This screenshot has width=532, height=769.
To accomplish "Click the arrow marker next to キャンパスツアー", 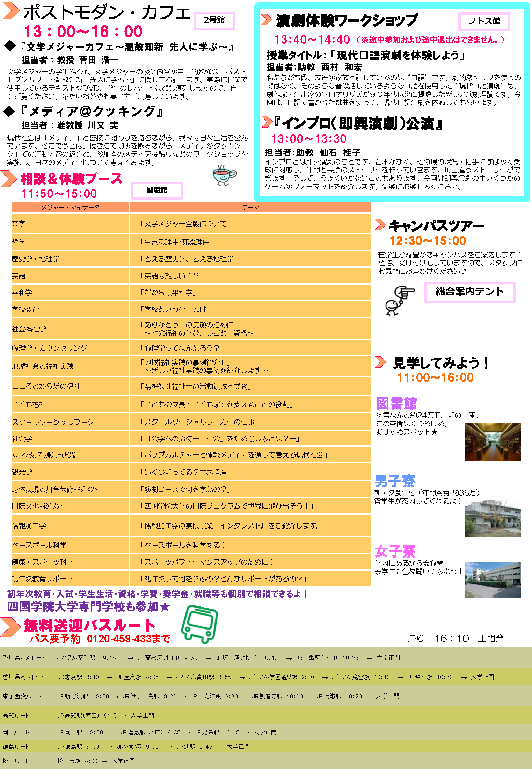I will point(380,225).
